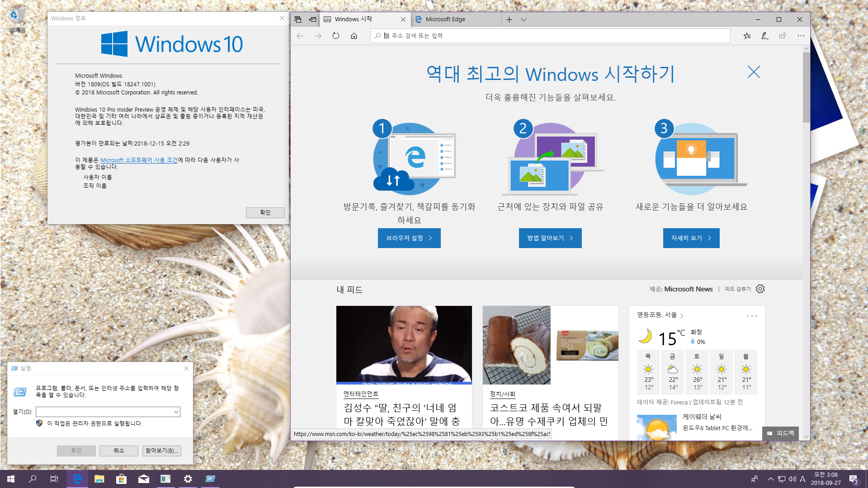Click the Share icon in Edge toolbar
The image size is (868, 488).
pyautogui.click(x=783, y=36)
